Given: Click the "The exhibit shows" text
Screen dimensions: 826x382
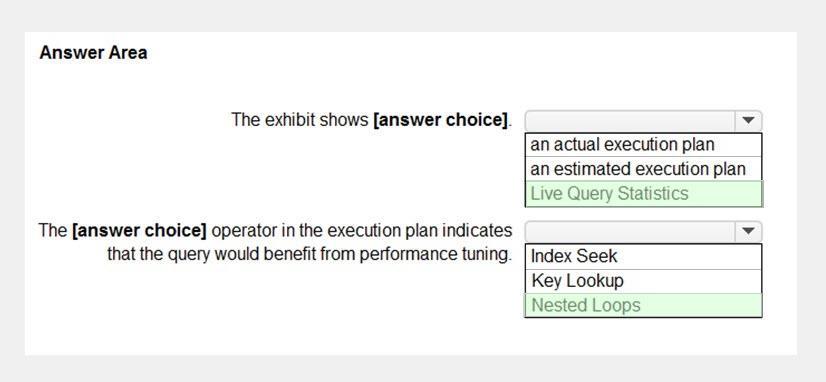Looking at the screenshot, I should click(x=300, y=120).
